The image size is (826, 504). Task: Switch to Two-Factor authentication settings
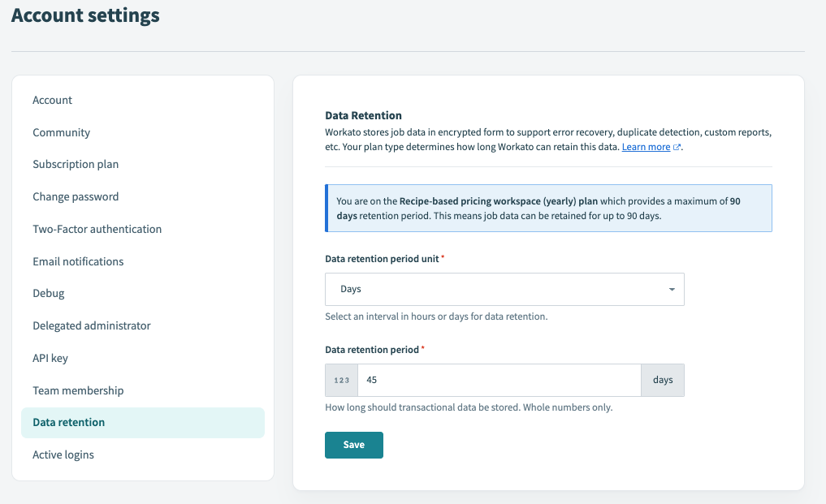point(97,229)
